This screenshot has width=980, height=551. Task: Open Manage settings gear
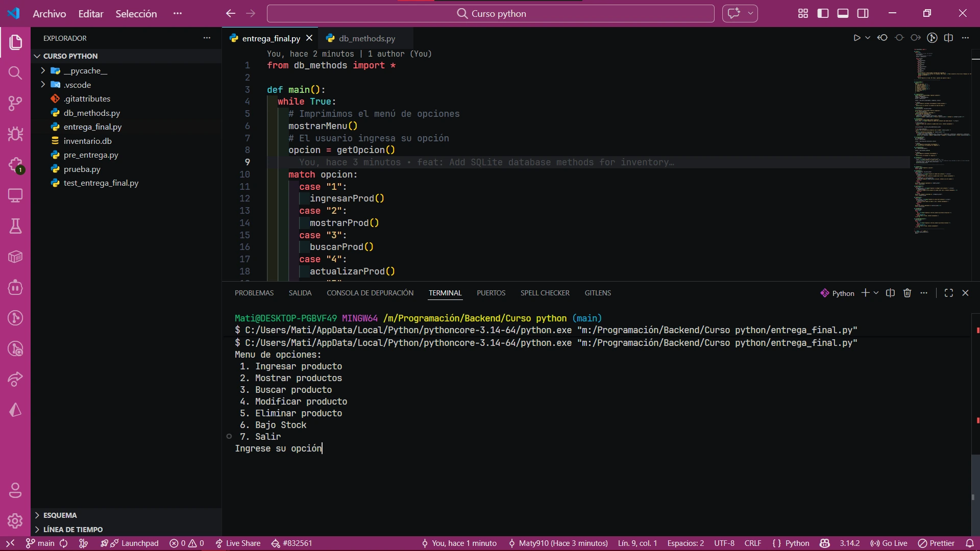(15, 521)
